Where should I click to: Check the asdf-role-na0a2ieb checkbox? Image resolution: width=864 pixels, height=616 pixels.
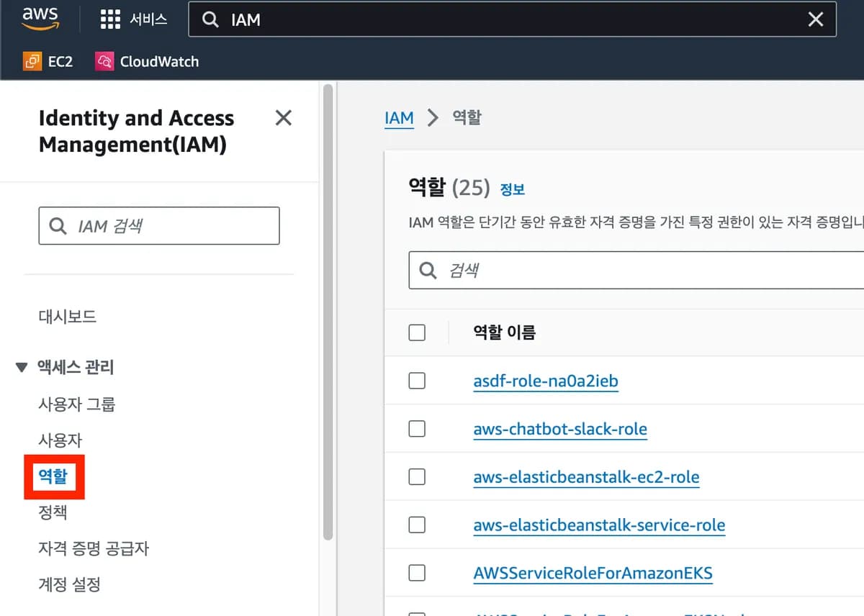(x=417, y=381)
